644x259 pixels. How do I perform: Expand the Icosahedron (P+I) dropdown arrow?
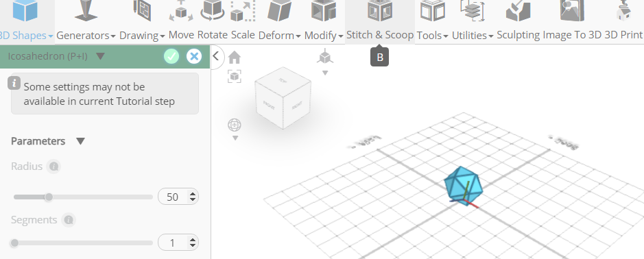pos(101,56)
